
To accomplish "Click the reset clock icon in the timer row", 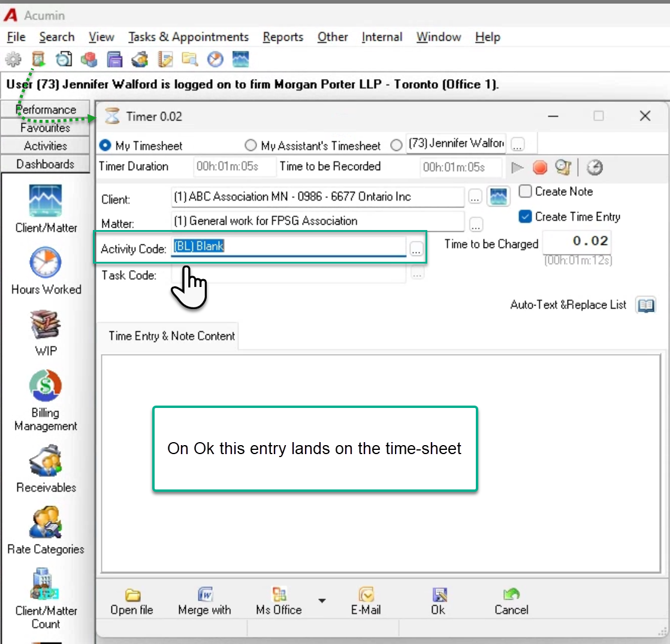I will coord(594,167).
